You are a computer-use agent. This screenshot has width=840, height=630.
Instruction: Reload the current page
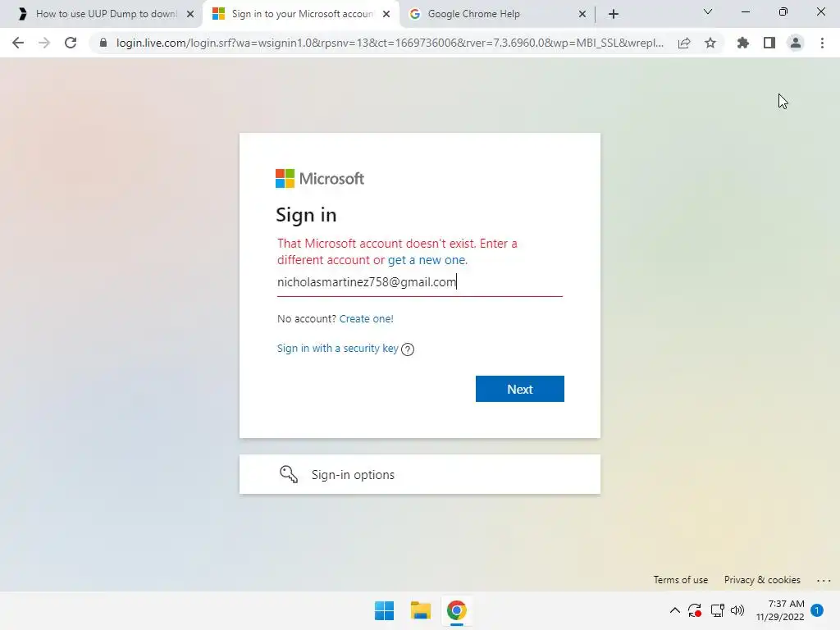[71, 43]
